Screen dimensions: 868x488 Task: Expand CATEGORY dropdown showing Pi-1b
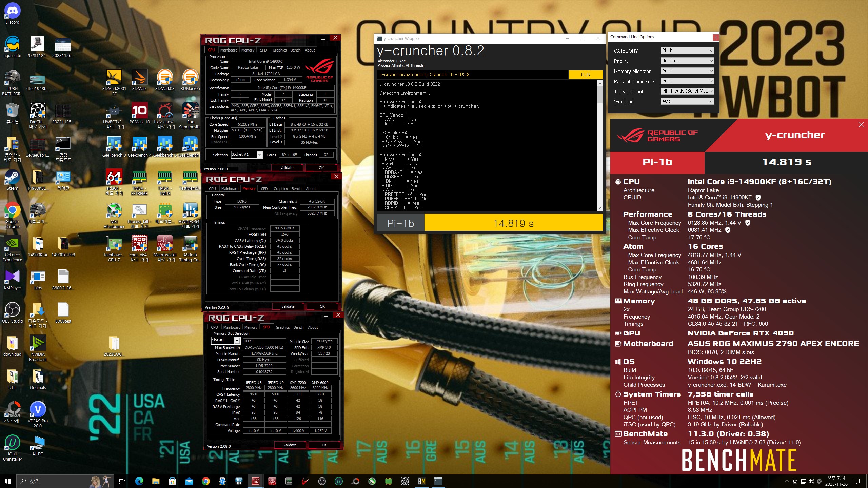coord(687,50)
